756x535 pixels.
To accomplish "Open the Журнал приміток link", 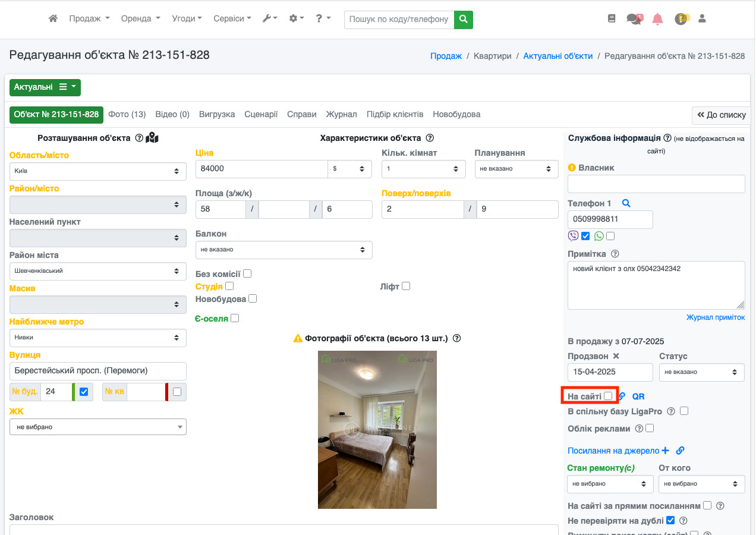I will click(x=715, y=317).
